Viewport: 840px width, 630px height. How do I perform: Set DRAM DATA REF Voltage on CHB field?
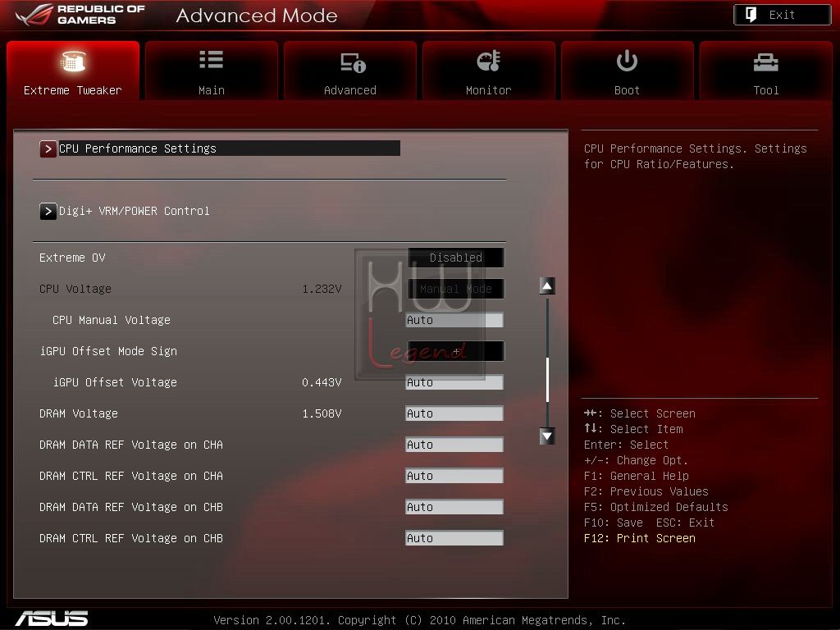click(454, 507)
